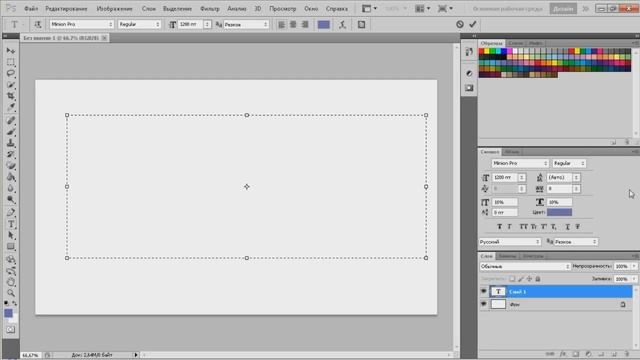The height and width of the screenshot is (360, 640).
Task: Delete layer using the trash icon
Action: click(x=627, y=354)
